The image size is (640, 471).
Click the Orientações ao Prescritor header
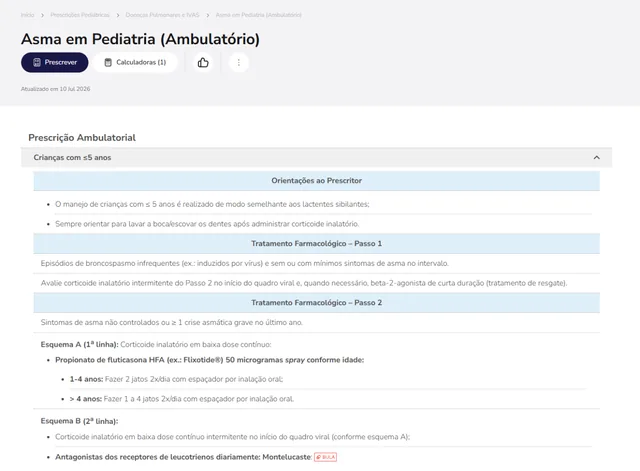click(x=316, y=181)
